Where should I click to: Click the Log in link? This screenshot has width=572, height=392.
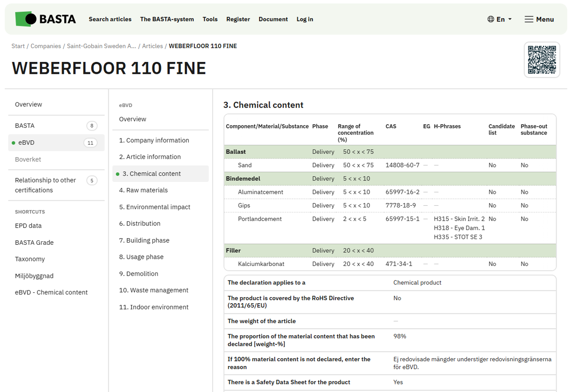[304, 19]
